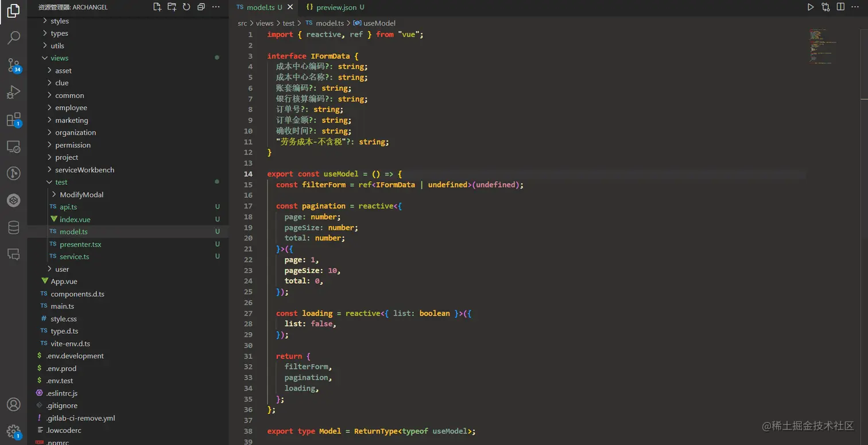Expand the clue folder

point(127,83)
